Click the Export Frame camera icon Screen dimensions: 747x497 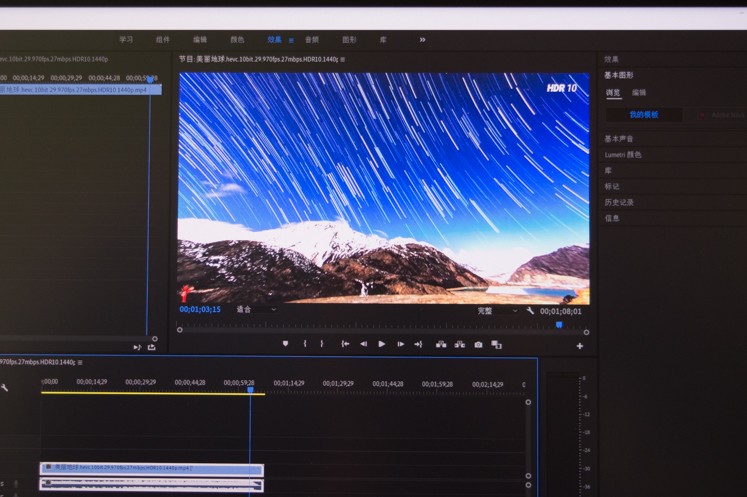coord(478,344)
